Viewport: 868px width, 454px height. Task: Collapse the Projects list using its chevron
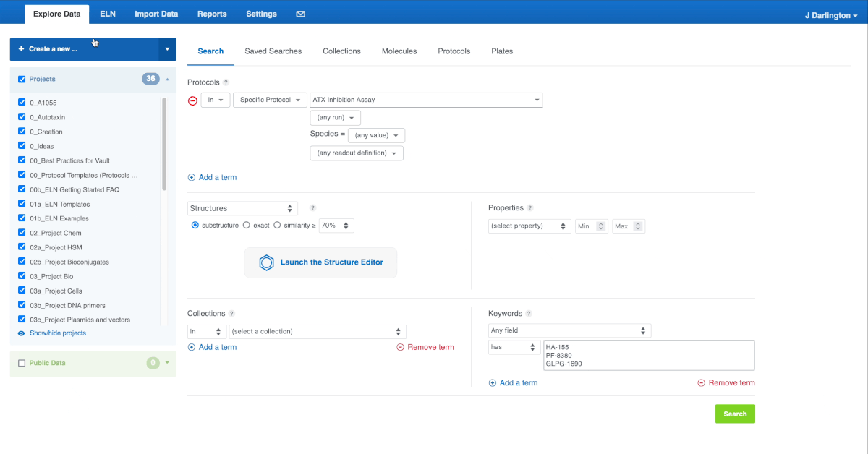point(167,79)
